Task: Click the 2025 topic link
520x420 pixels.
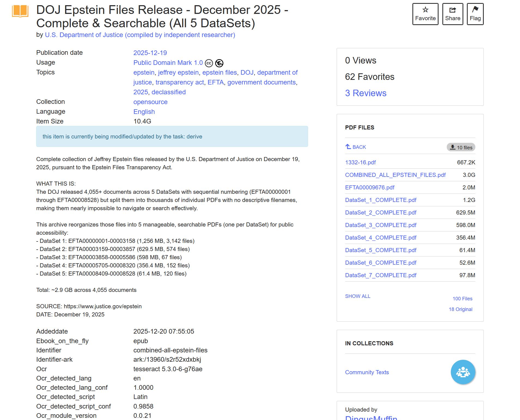Action: click(x=141, y=92)
